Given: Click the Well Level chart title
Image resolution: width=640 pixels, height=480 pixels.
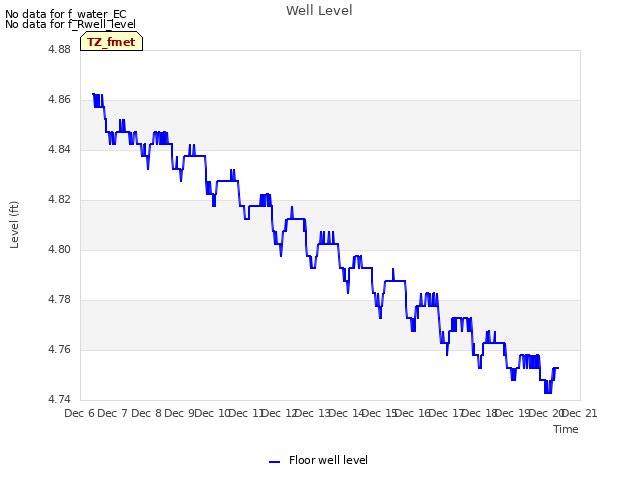Looking at the screenshot, I should click(319, 11).
